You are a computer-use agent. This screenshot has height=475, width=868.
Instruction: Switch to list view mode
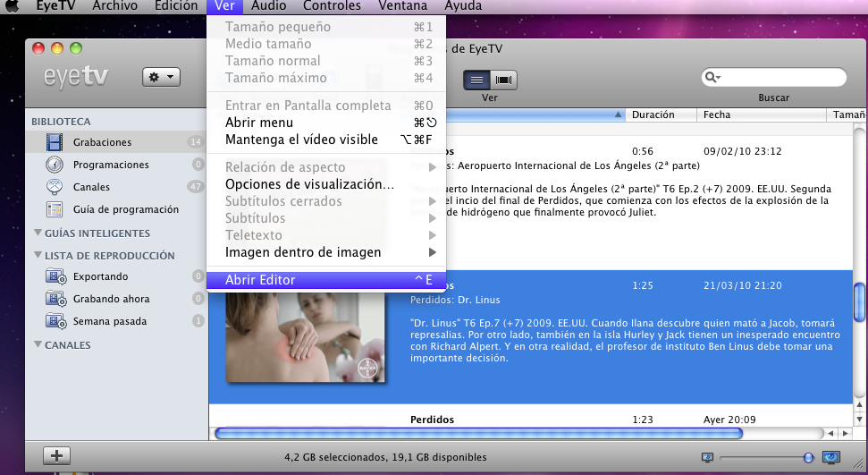476,80
